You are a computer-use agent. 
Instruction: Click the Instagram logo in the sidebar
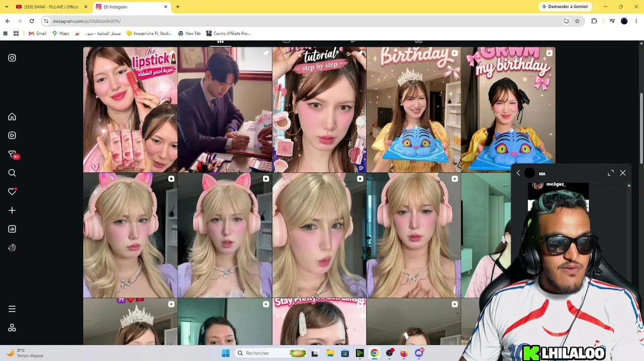coord(12,58)
